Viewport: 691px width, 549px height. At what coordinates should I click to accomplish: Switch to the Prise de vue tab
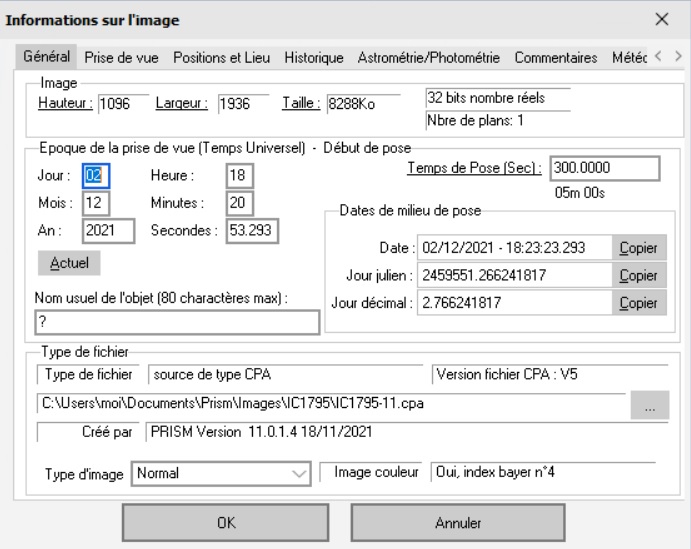[x=124, y=59]
